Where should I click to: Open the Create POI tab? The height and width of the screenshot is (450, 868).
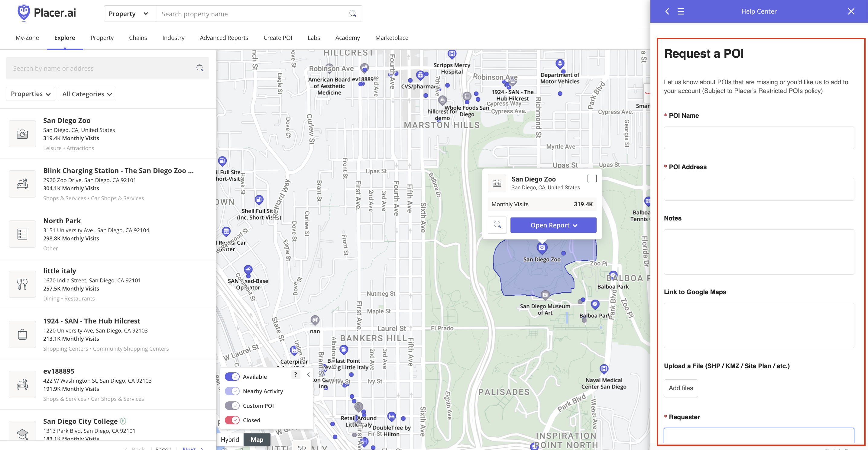pos(278,38)
